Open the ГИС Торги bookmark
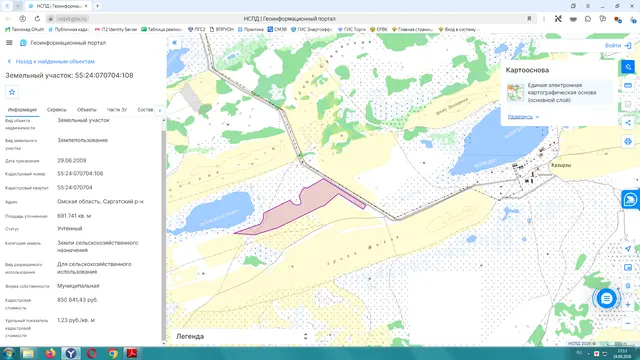This screenshot has width=640, height=360. 351,29
